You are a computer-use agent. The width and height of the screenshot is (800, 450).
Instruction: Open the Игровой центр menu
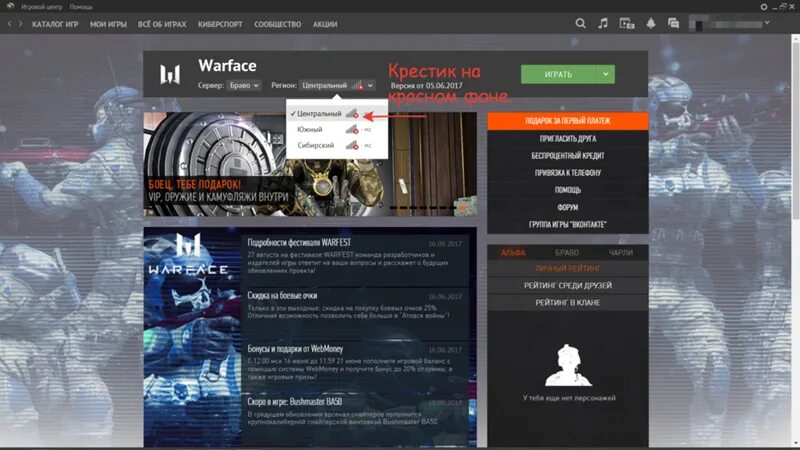[41, 7]
